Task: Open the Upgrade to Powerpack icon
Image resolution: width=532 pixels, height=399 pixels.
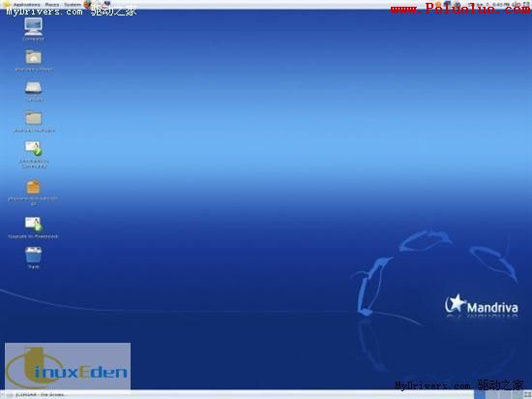Action: [x=33, y=228]
